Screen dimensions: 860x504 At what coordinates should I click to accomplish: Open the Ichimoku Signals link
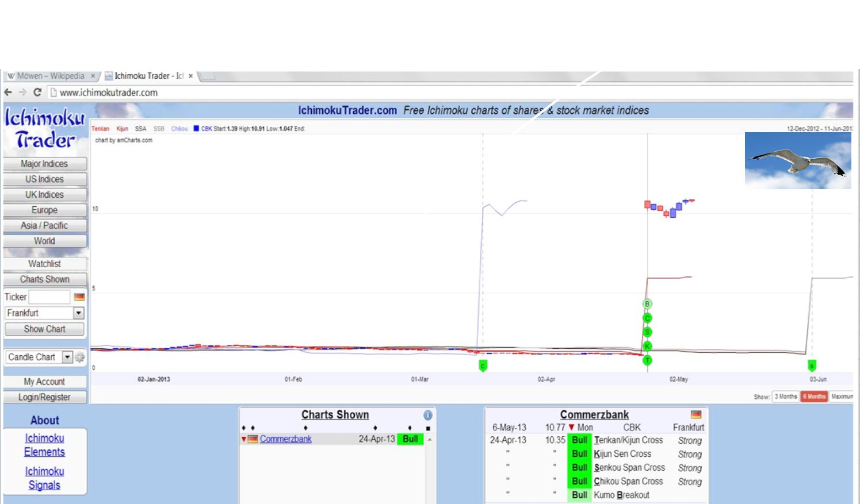tap(44, 478)
